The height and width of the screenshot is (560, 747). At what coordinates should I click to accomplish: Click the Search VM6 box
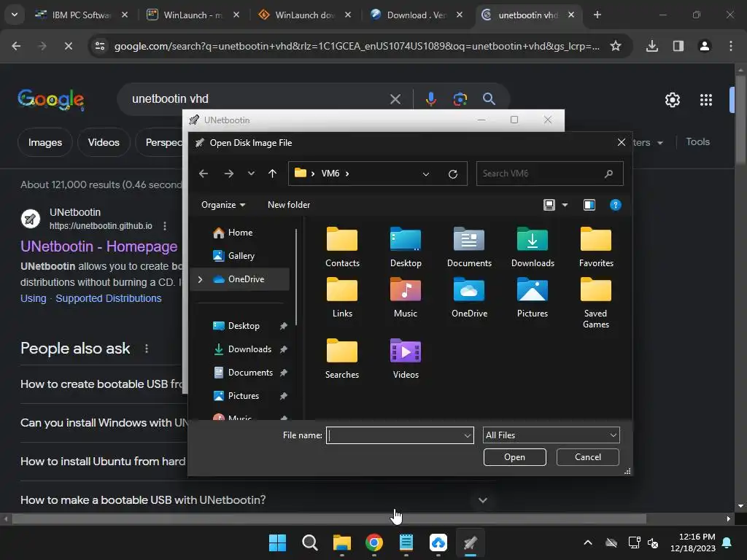[x=549, y=174]
